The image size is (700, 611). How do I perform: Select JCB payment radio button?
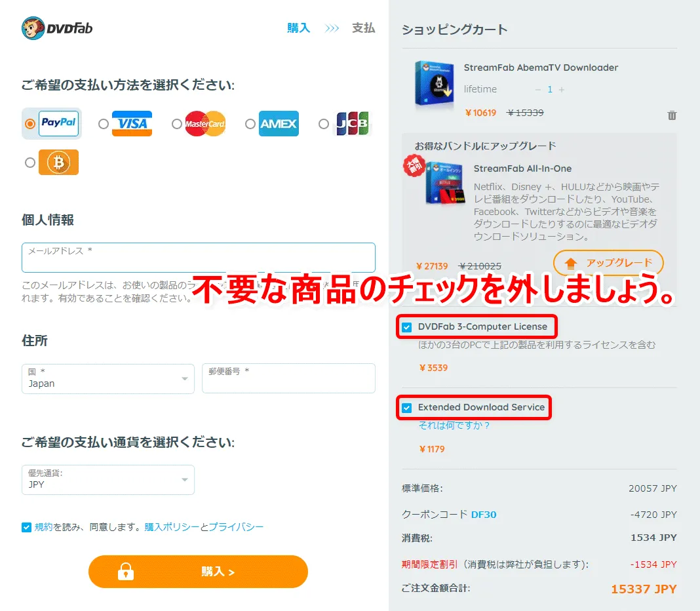coord(324,124)
